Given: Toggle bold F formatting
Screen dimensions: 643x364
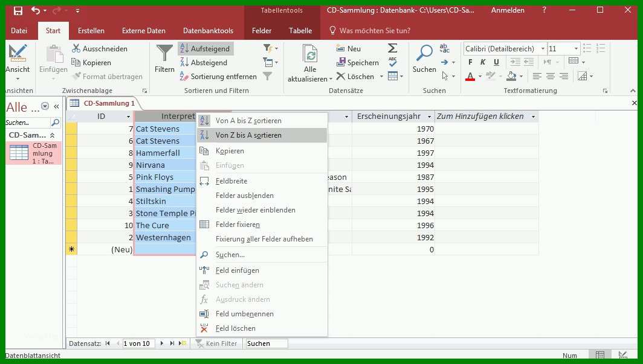Looking at the screenshot, I should point(470,62).
